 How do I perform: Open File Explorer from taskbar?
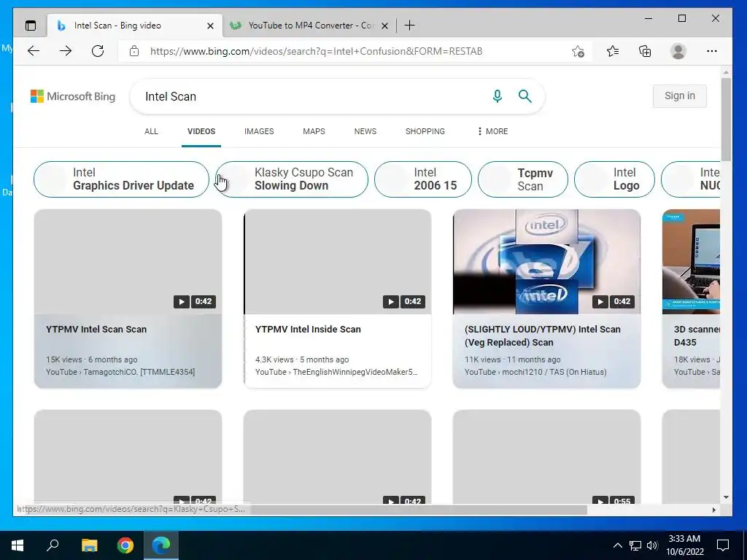pos(89,545)
